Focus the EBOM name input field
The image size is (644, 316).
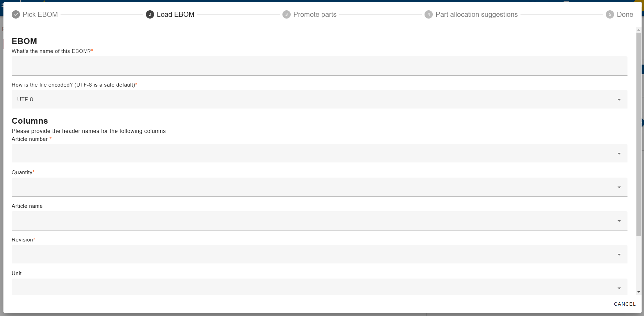point(320,66)
